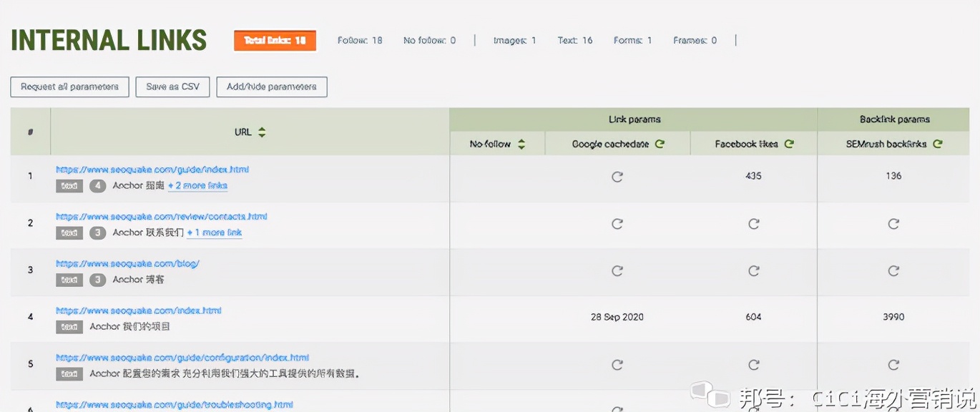Fetch Google cachedate for guide/configuration row
The width and height of the screenshot is (980, 412).
(617, 364)
